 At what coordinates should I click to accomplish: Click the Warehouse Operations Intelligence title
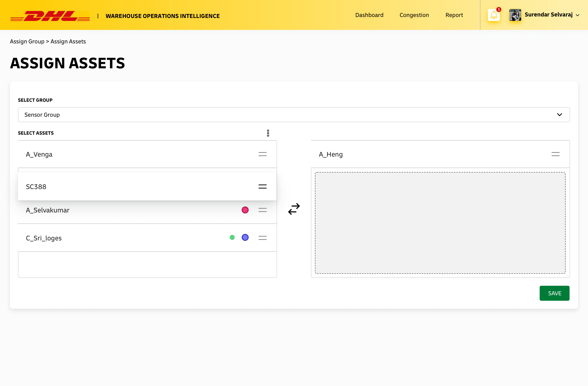tap(163, 16)
